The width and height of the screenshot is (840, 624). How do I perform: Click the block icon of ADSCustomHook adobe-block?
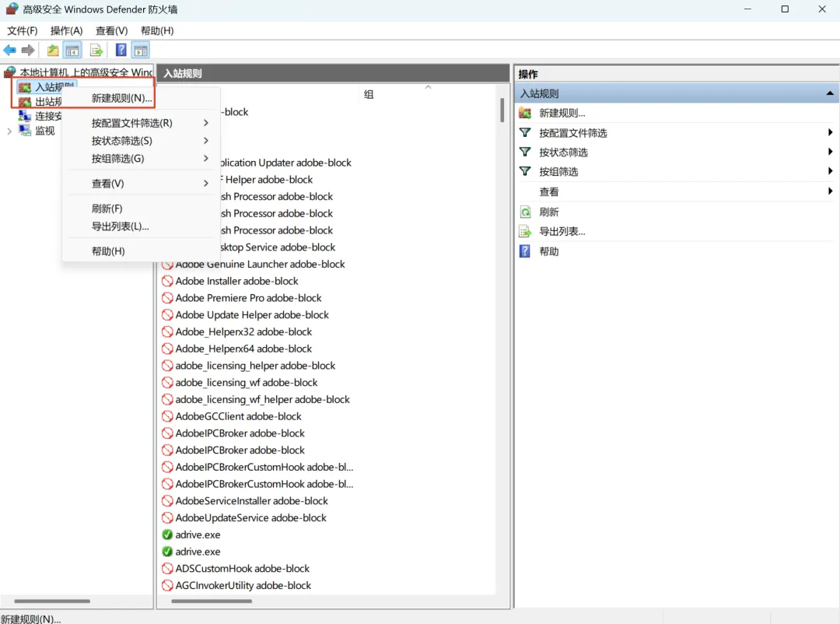click(x=167, y=568)
